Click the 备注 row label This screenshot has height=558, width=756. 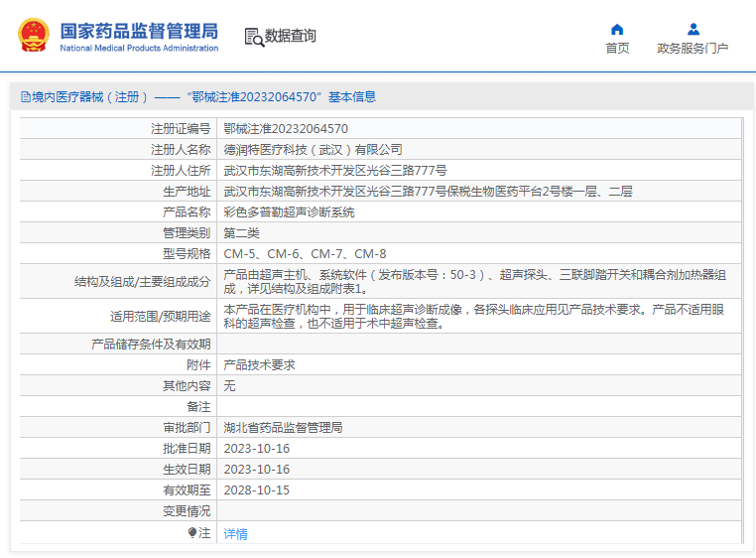198,407
